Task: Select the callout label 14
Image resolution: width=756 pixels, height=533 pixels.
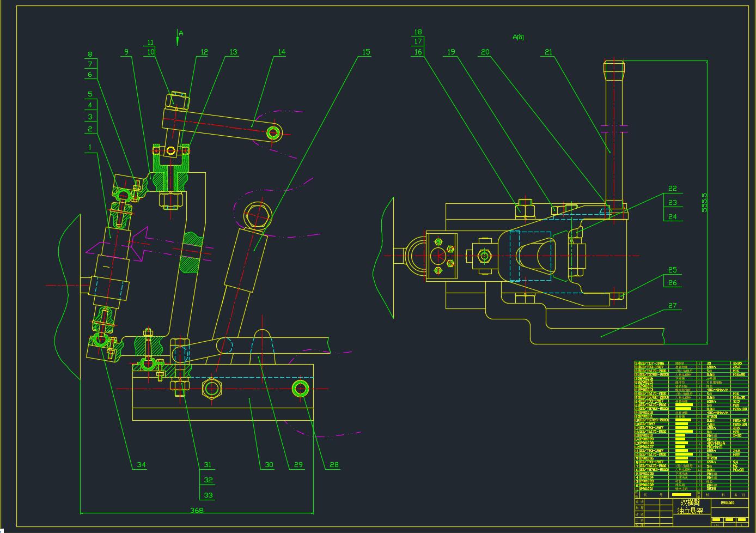Action: point(281,52)
